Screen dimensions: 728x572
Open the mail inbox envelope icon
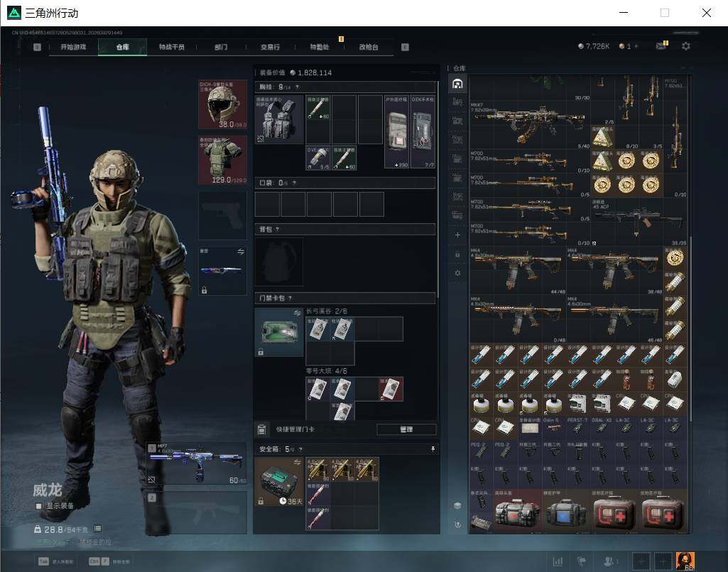tap(661, 45)
